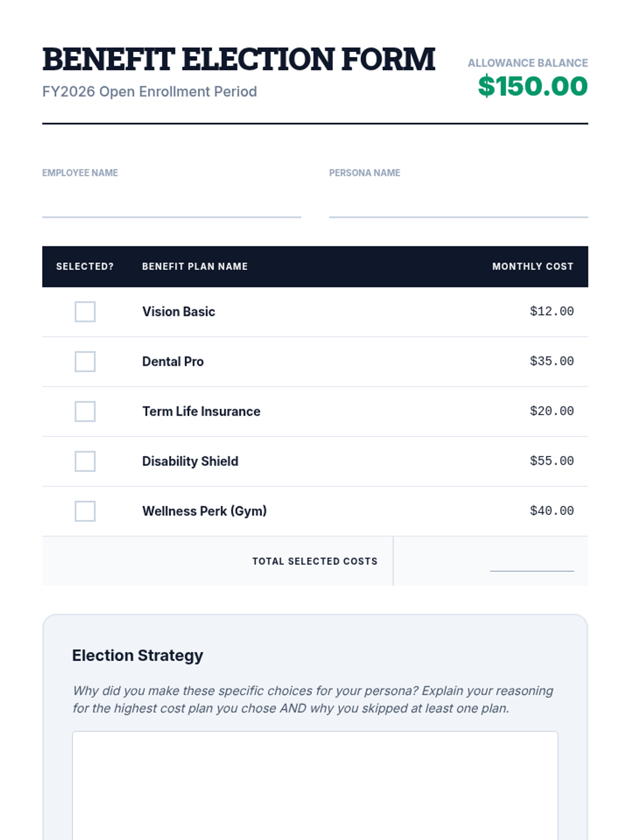Check the Vision Basic checkbox
Image resolution: width=630 pixels, height=840 pixels.
(85, 311)
